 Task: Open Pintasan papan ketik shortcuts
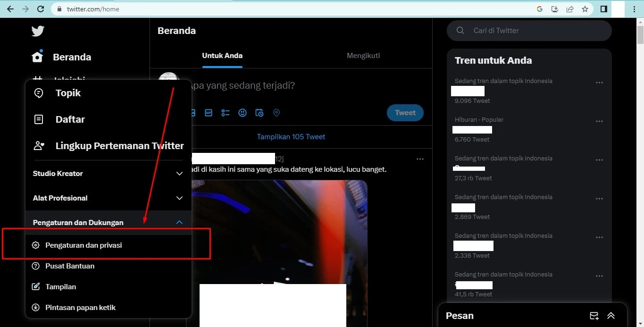[109, 308]
